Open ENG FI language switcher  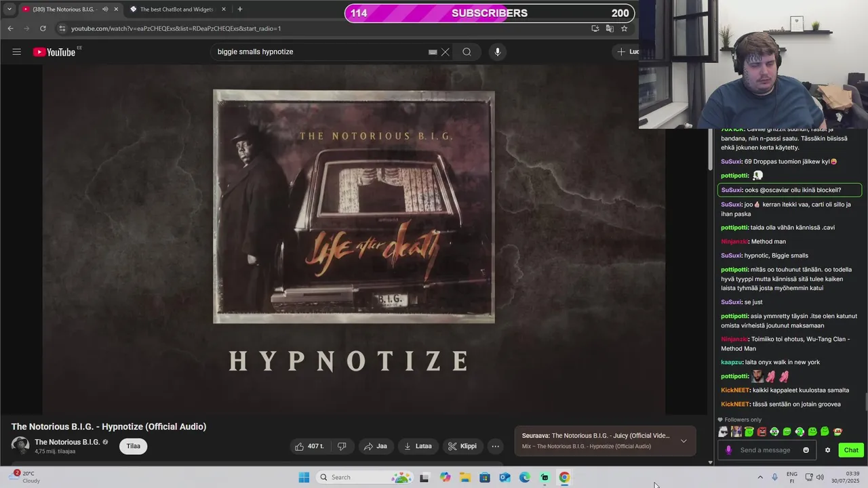click(792, 477)
